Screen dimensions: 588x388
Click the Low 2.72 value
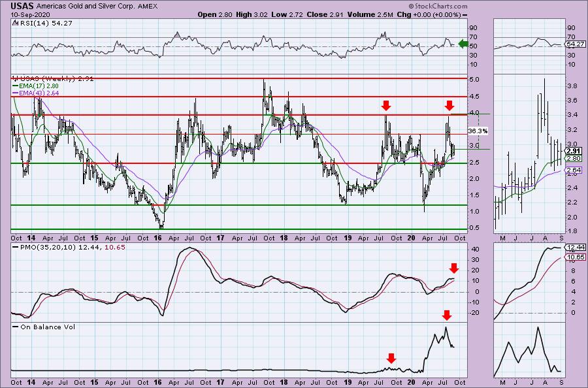point(287,14)
